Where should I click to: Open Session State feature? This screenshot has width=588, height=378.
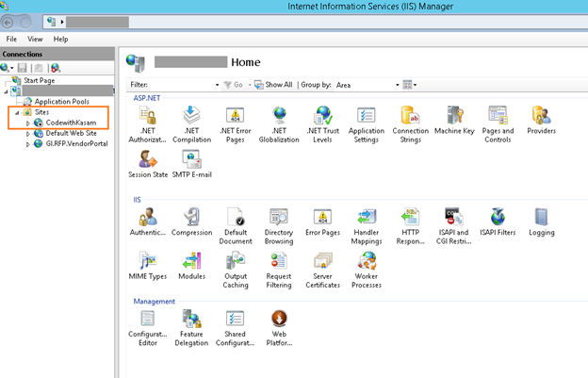[148, 164]
